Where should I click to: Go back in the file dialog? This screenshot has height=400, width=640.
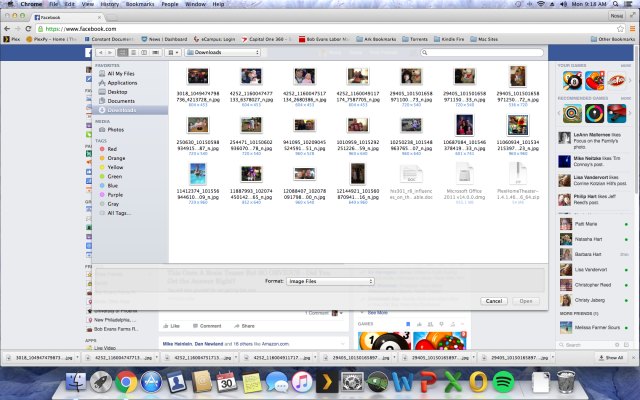(x=100, y=53)
